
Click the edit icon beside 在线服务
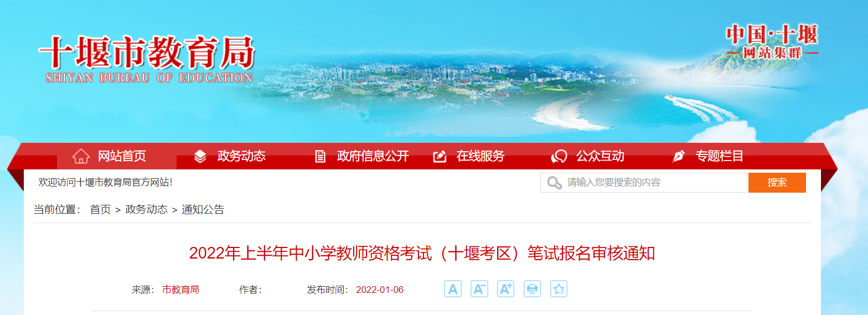440,157
